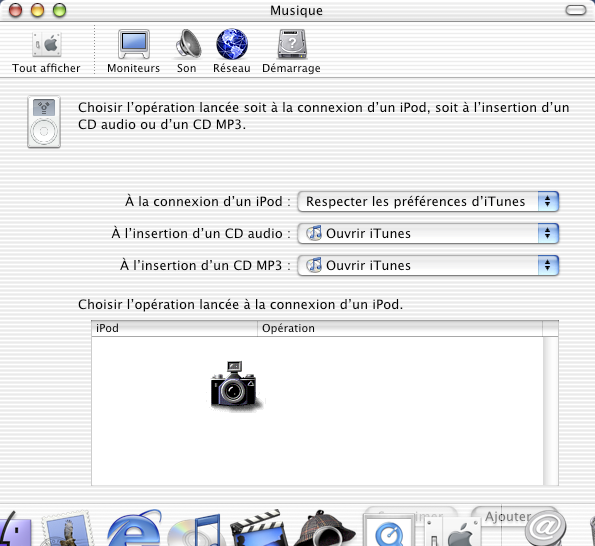Open the Tout afficher preferences icon
This screenshot has width=595, height=546.
point(46,52)
